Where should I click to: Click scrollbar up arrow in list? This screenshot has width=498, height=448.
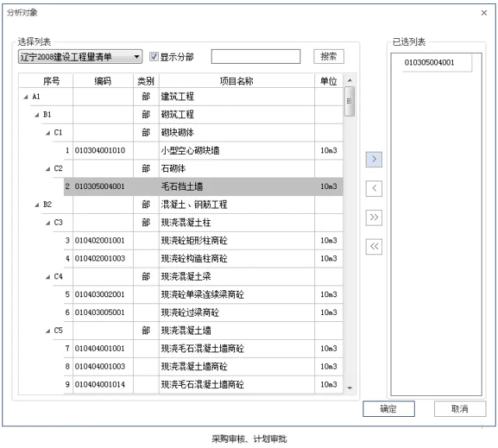349,80
